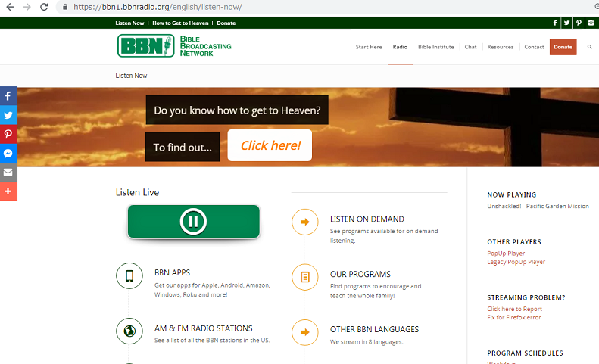
Task: Share via Pinterest in left sidebar
Action: 8,134
